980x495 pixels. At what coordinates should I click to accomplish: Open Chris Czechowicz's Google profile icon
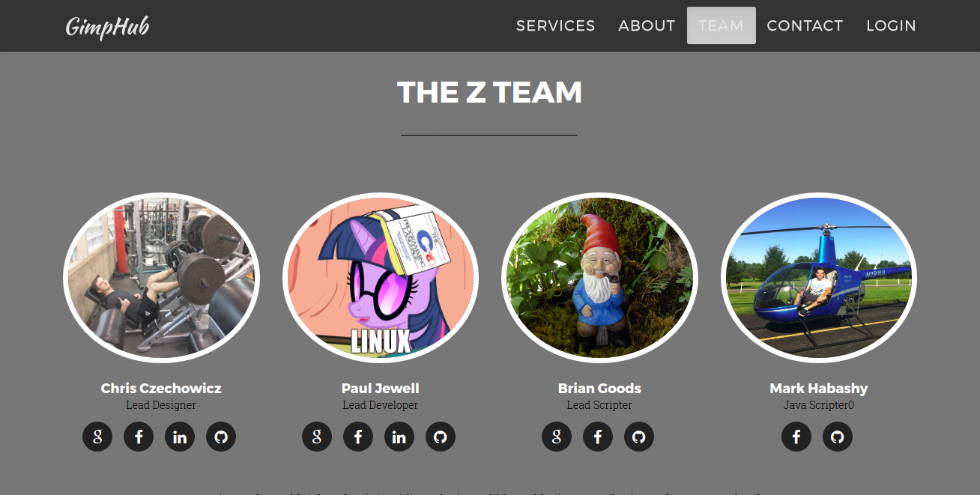click(97, 437)
